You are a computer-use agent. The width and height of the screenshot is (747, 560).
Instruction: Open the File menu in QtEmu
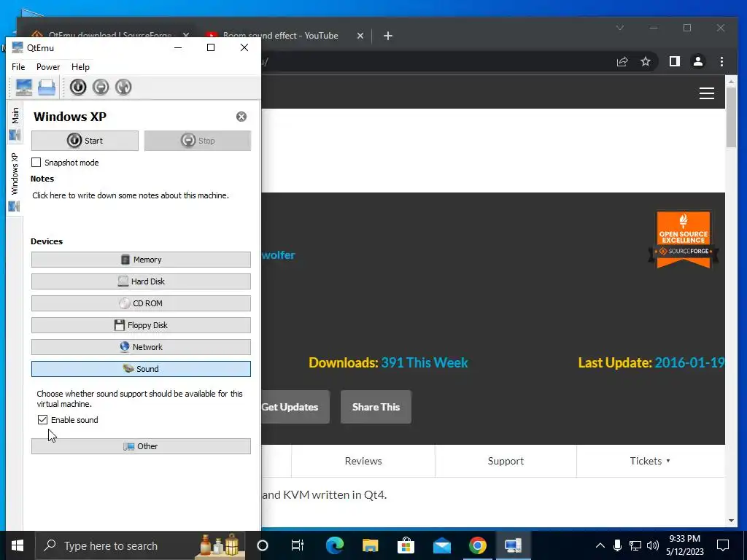[18, 67]
